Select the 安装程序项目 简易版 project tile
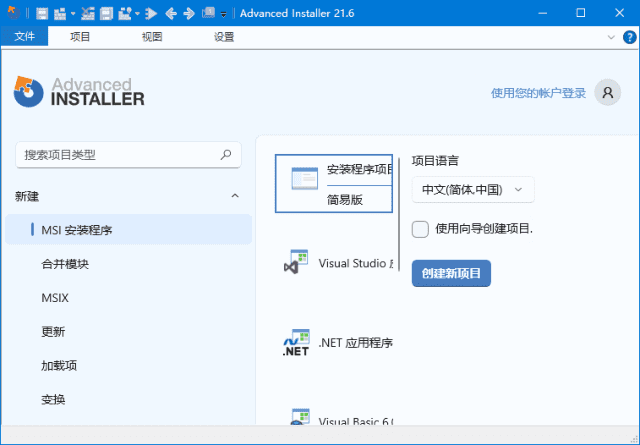640x445 pixels. pyautogui.click(x=334, y=184)
